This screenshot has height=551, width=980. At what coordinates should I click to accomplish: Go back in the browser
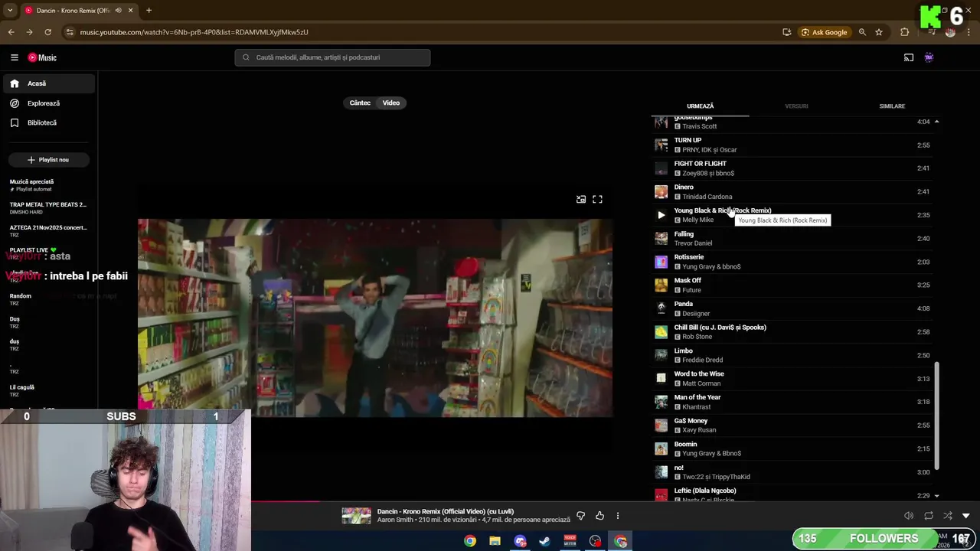coord(11,32)
